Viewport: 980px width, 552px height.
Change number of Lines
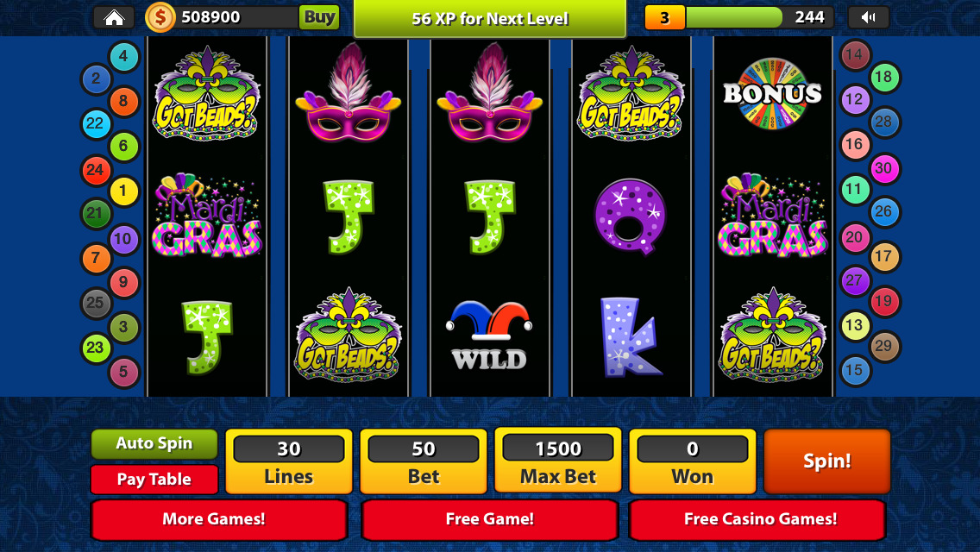click(289, 461)
